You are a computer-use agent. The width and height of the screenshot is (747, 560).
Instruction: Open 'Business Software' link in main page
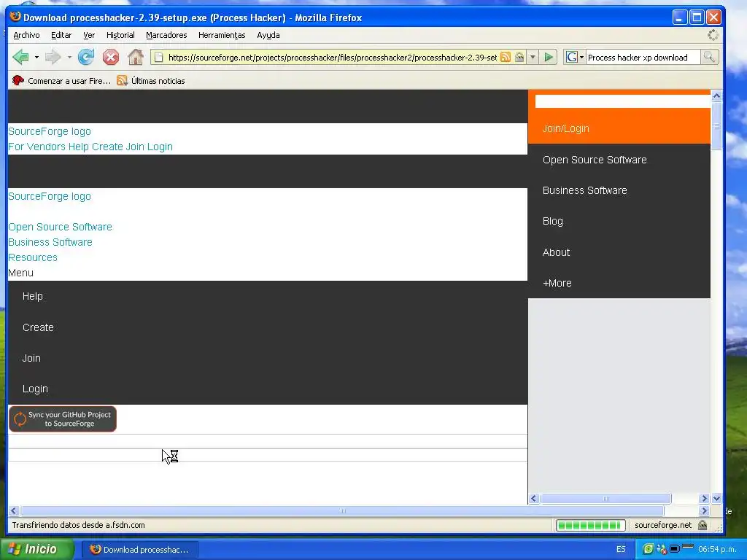(x=50, y=242)
